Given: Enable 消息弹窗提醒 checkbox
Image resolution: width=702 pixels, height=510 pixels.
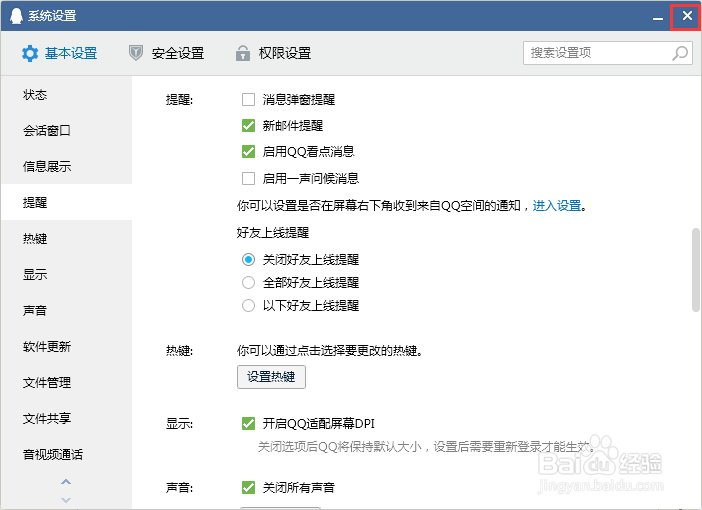Looking at the screenshot, I should click(248, 99).
